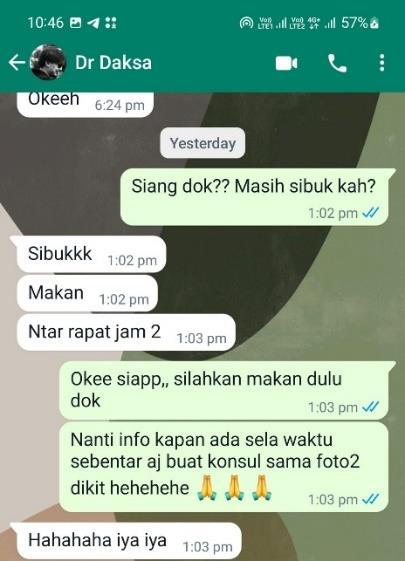The height and width of the screenshot is (561, 405).
Task: Open the three-dot more options menu
Action: [382, 63]
